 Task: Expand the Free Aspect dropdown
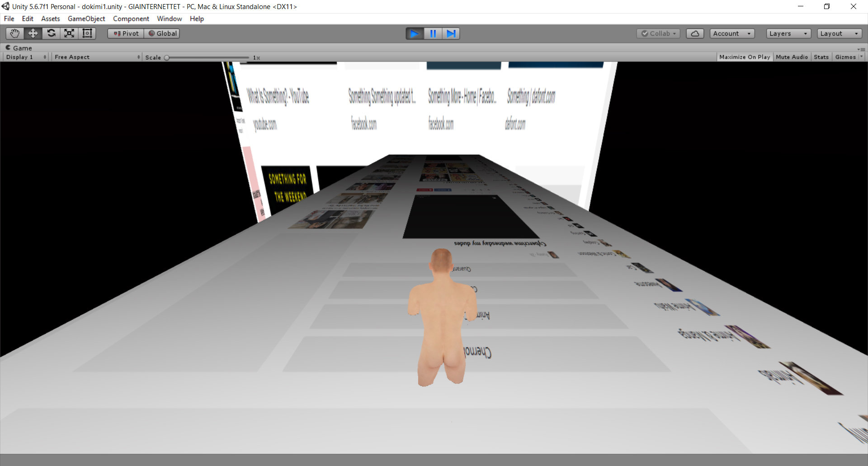click(x=97, y=57)
